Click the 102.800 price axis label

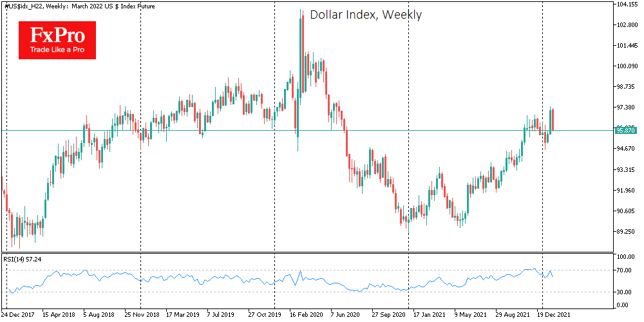(x=627, y=24)
